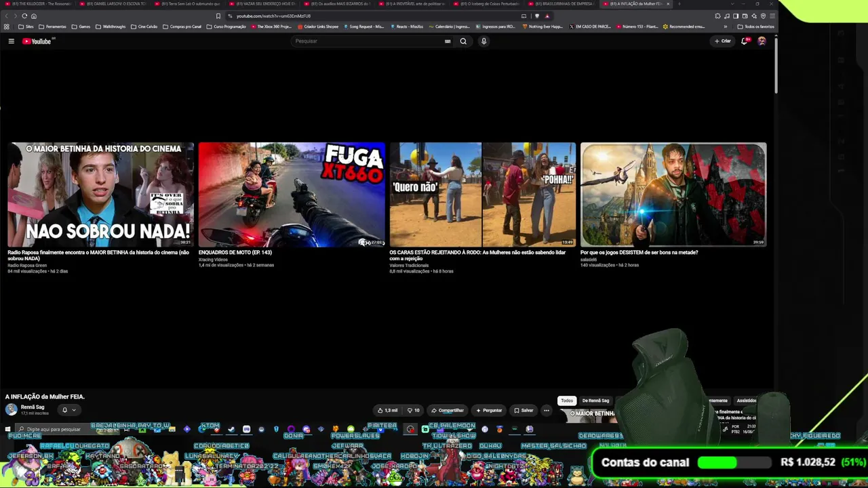The width and height of the screenshot is (868, 488).
Task: Open Todos os favoritos folder
Action: (x=756, y=26)
